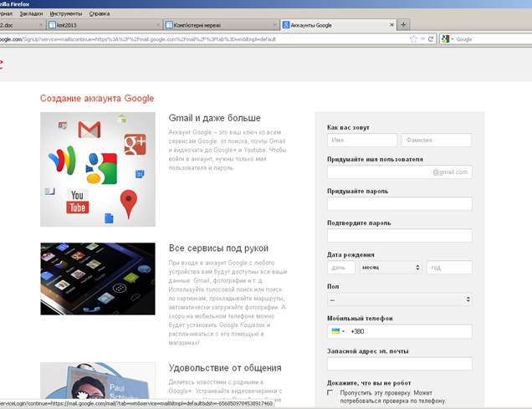Click the Gmail и даже больше heading

tap(214, 118)
